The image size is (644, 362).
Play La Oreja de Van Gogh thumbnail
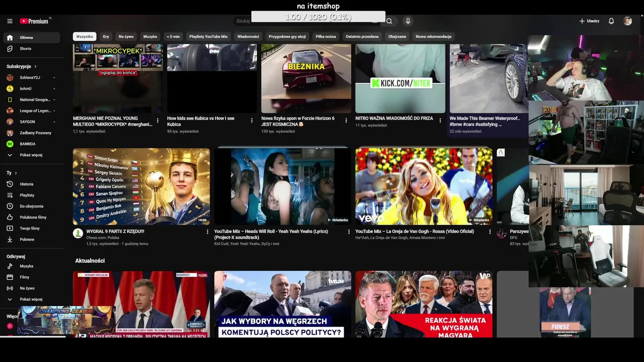tap(424, 186)
